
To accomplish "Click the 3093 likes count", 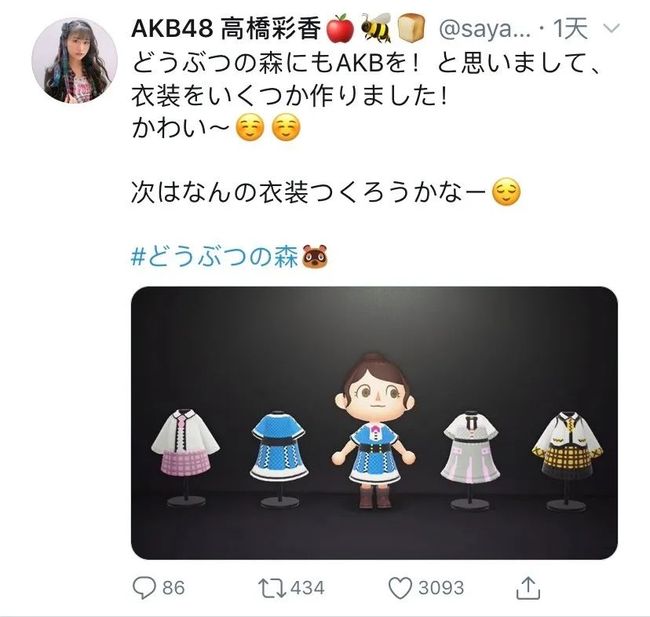I will point(441,588).
